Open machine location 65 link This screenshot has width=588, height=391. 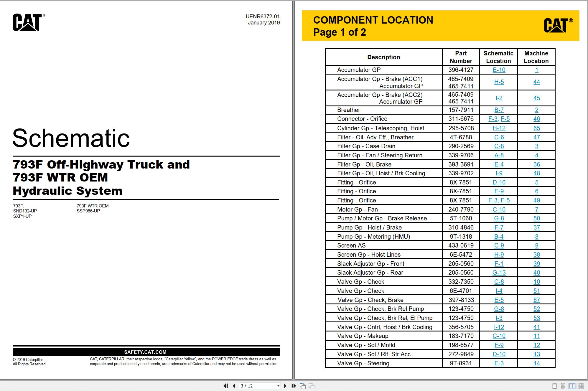(537, 128)
